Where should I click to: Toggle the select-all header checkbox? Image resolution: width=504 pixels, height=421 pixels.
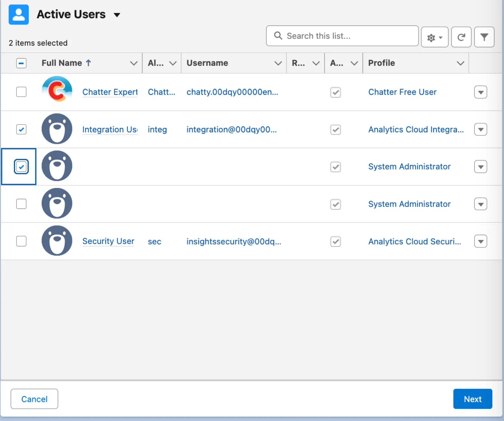click(21, 63)
